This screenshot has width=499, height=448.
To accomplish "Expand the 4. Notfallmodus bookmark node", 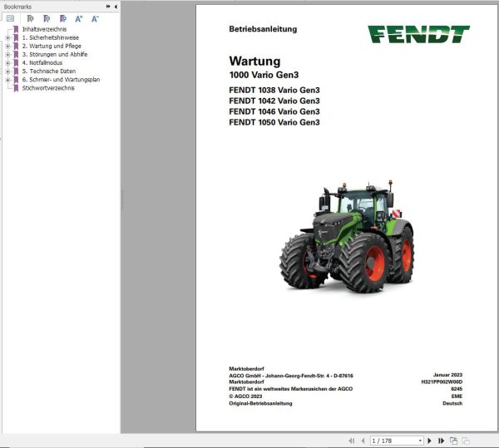I will click(8, 63).
